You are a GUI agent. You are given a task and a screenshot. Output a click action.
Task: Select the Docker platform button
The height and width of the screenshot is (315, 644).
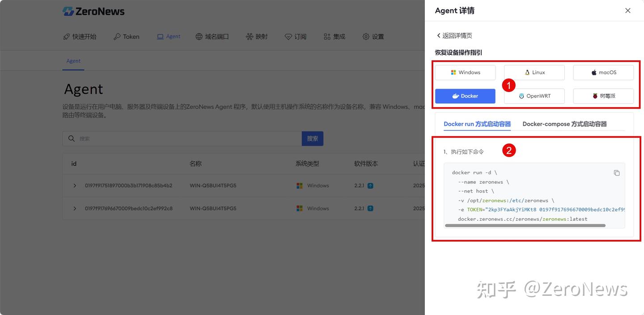(x=465, y=96)
